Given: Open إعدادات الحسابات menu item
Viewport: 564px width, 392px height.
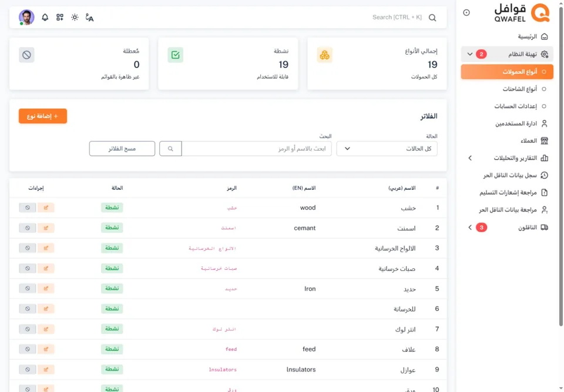Looking at the screenshot, I should point(507,106).
